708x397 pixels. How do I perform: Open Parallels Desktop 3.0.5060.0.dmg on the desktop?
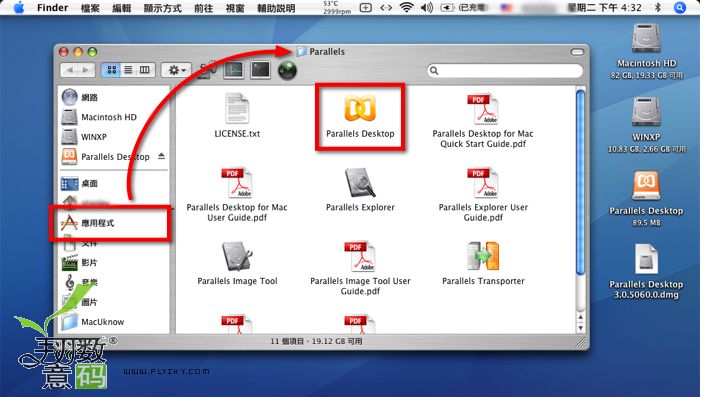point(646,259)
